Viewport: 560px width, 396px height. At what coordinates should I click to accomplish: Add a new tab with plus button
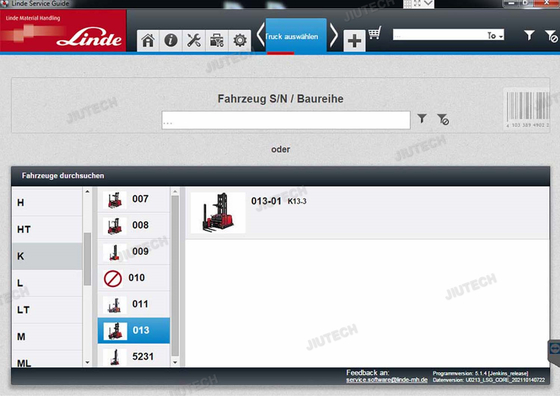[x=354, y=41]
